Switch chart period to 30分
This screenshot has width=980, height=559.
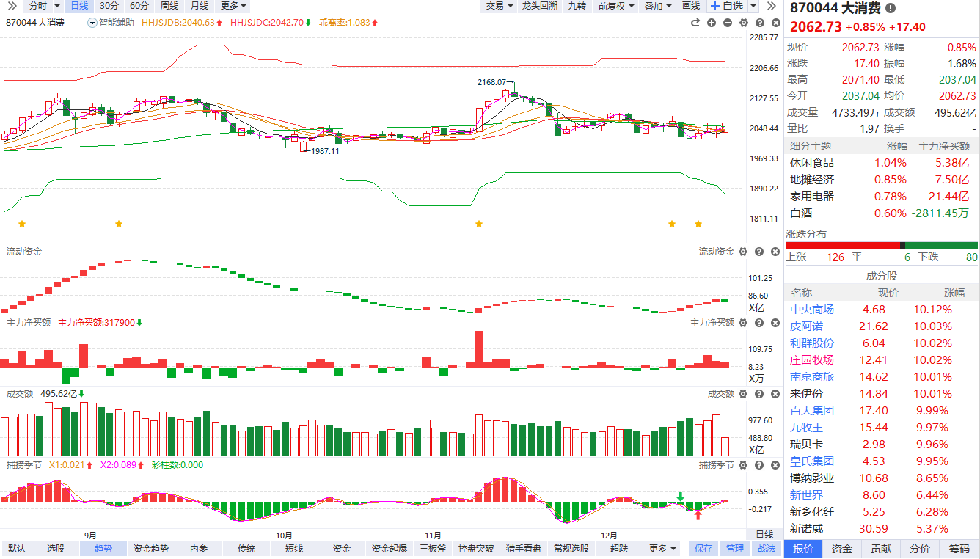109,6
